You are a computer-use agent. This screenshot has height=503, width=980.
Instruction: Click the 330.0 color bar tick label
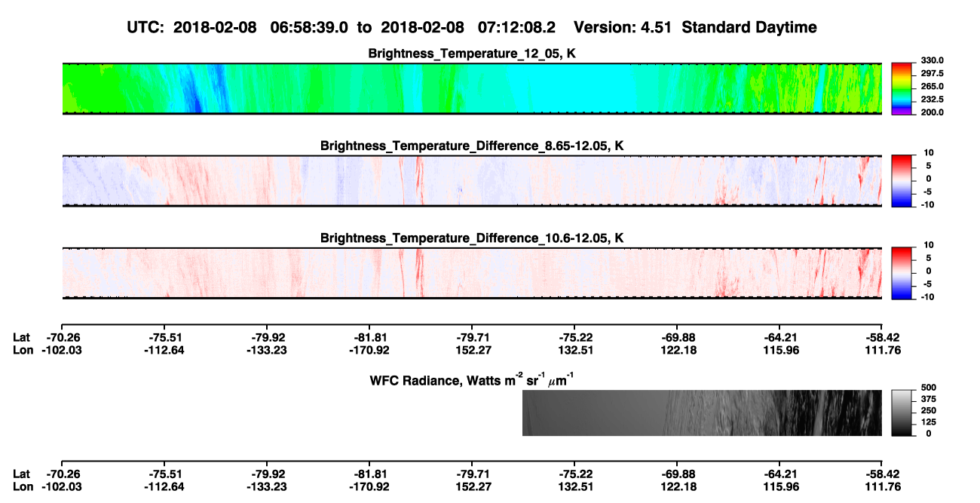click(931, 60)
